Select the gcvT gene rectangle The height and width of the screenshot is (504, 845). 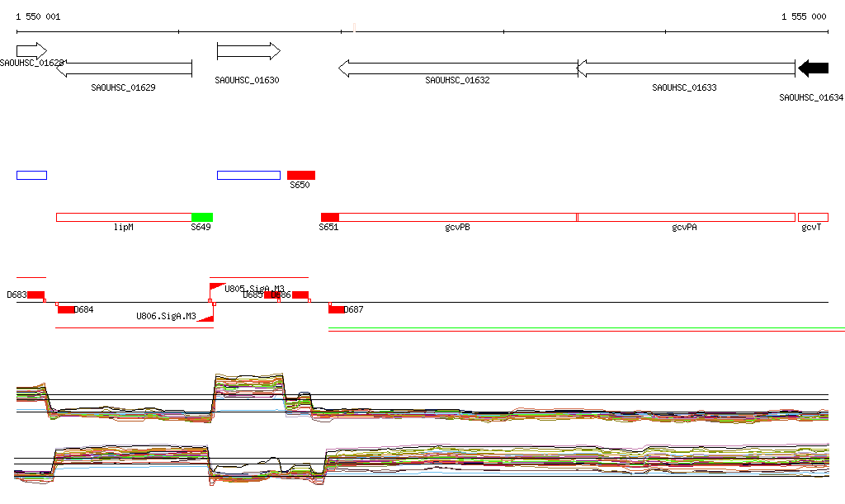813,218
